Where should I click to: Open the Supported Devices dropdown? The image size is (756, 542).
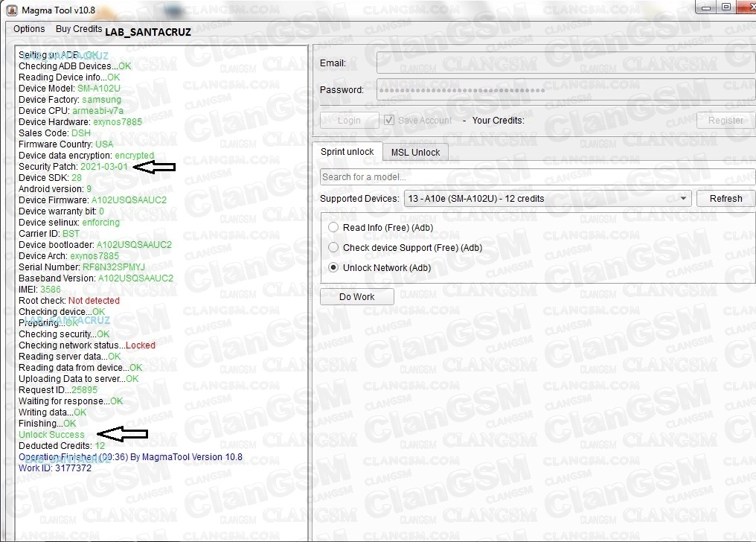point(548,199)
